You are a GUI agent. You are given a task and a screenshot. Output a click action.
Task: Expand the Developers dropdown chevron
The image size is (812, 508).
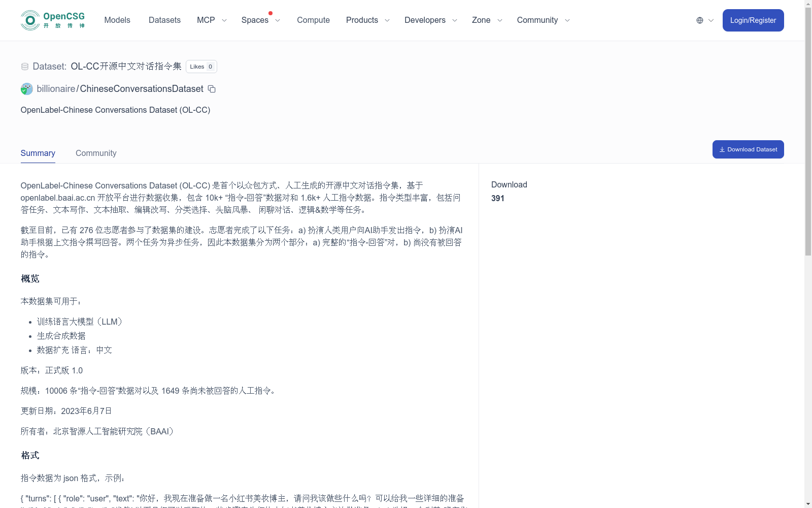tap(455, 20)
